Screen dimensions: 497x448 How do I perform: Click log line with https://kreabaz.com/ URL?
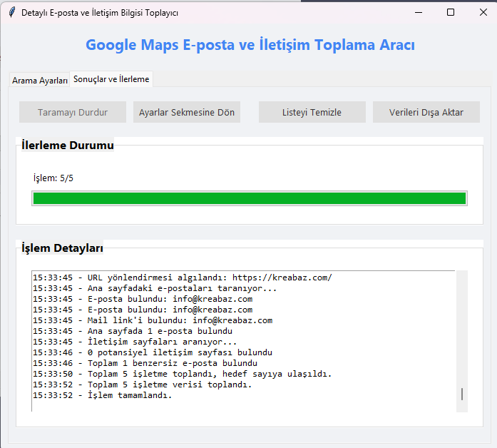pos(183,278)
